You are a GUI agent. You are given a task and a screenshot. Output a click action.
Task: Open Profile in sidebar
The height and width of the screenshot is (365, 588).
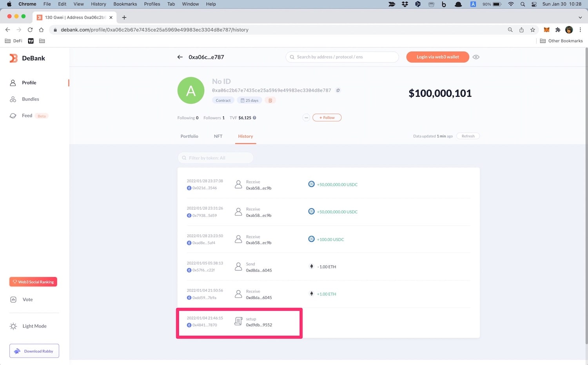click(x=29, y=83)
